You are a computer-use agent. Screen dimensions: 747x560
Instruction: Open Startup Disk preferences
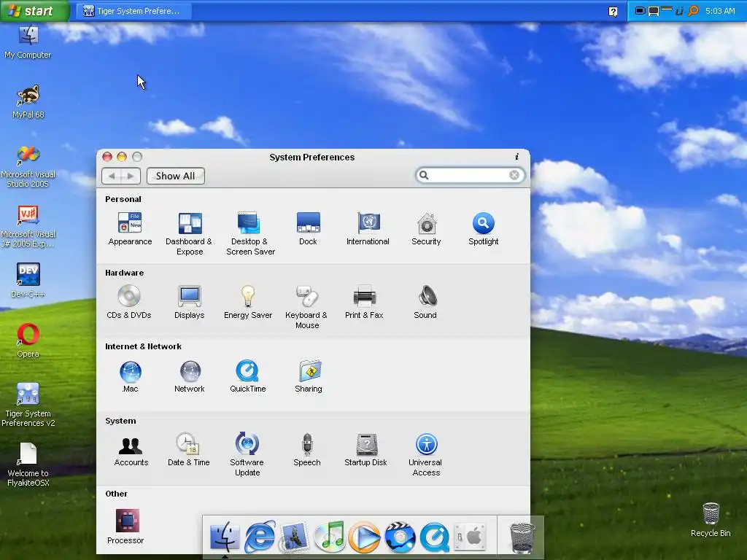pos(366,449)
